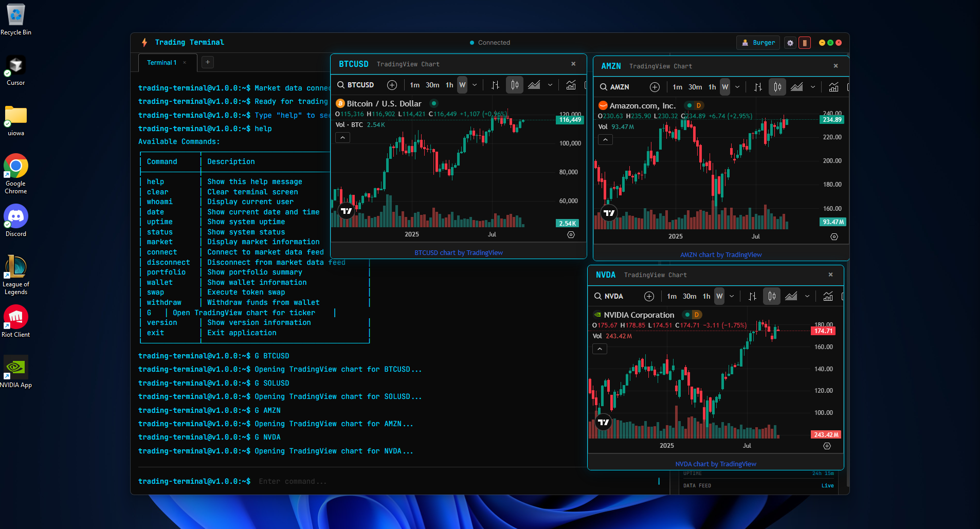Open 'AMZN chart by TradingView' link
Screen dimensions: 980x529
[721, 254]
